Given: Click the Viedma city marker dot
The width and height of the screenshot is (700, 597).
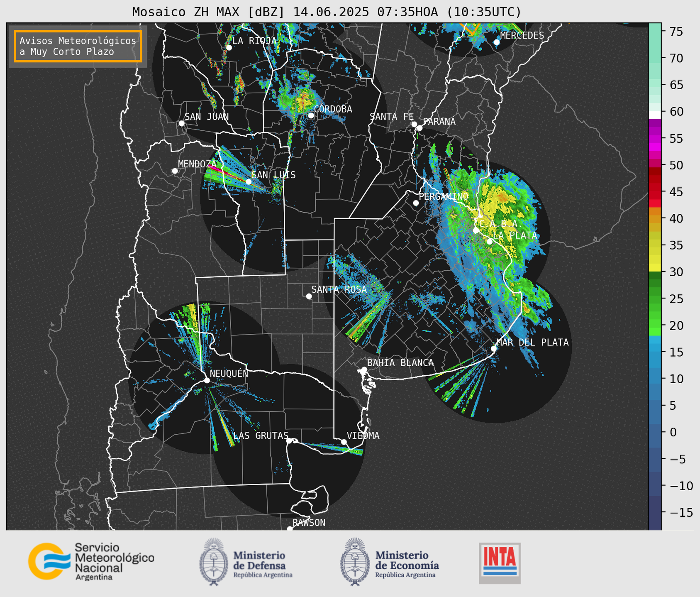Looking at the screenshot, I should [344, 442].
